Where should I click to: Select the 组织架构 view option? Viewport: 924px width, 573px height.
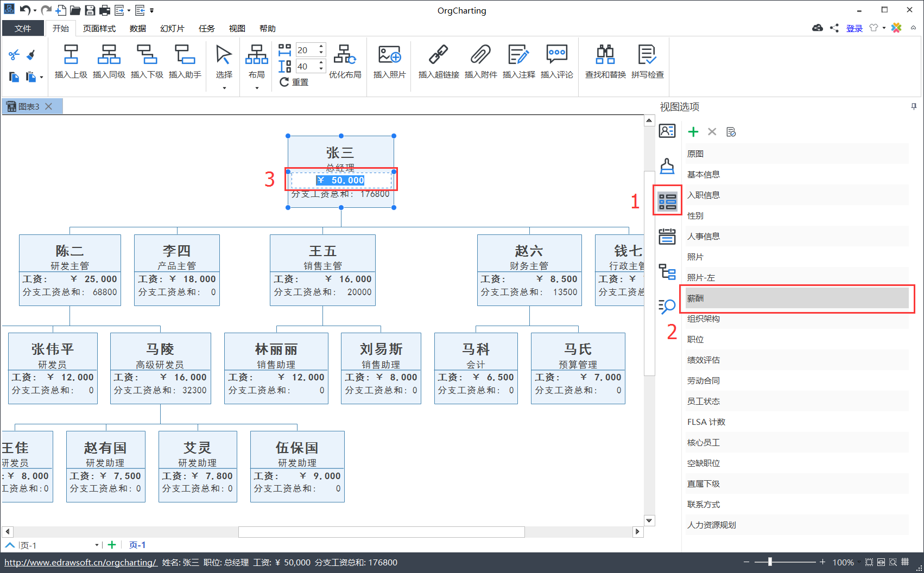(798, 319)
